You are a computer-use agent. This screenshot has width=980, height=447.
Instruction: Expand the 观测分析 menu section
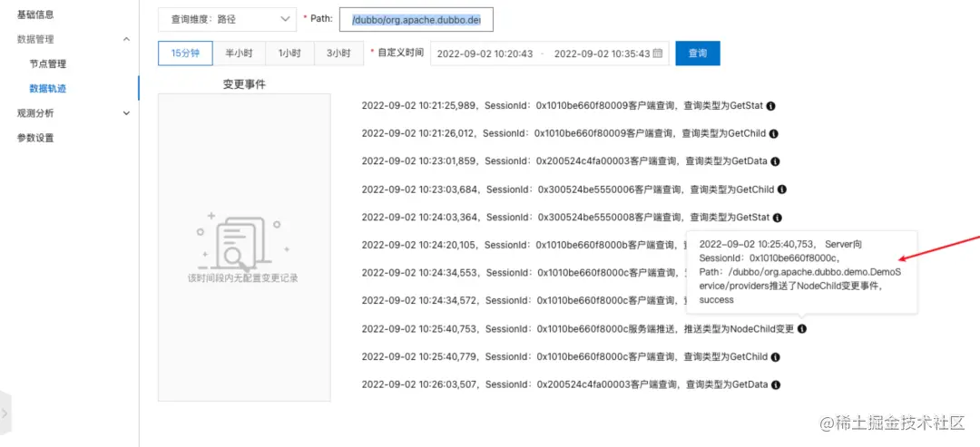pos(126,113)
